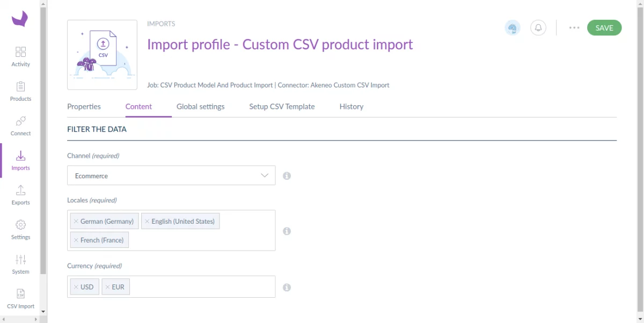Select the CSV Import sidebar icon
Screen dimensions: 644x323
coord(20,298)
